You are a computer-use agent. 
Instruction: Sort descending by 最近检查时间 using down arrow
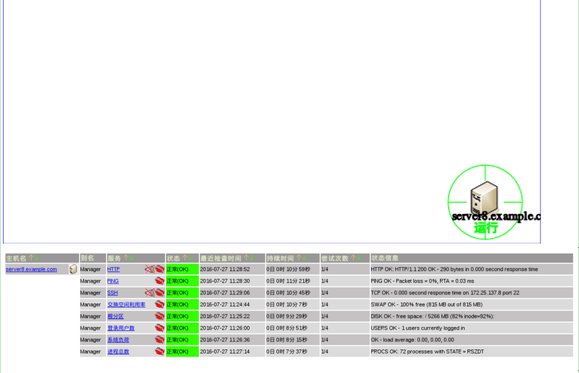251,258
